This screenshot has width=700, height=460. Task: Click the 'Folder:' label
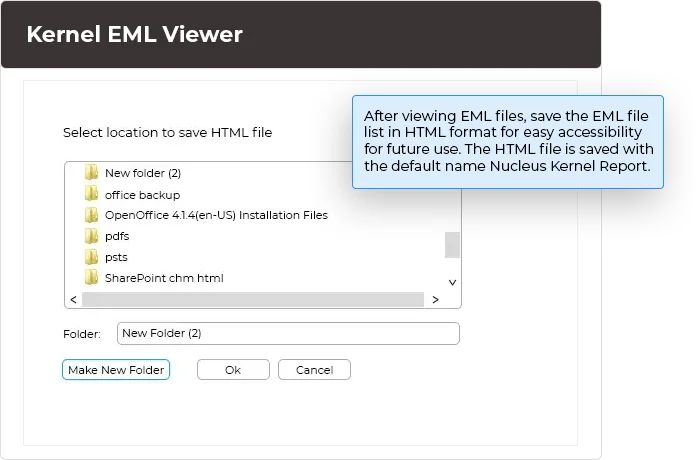[x=82, y=334]
